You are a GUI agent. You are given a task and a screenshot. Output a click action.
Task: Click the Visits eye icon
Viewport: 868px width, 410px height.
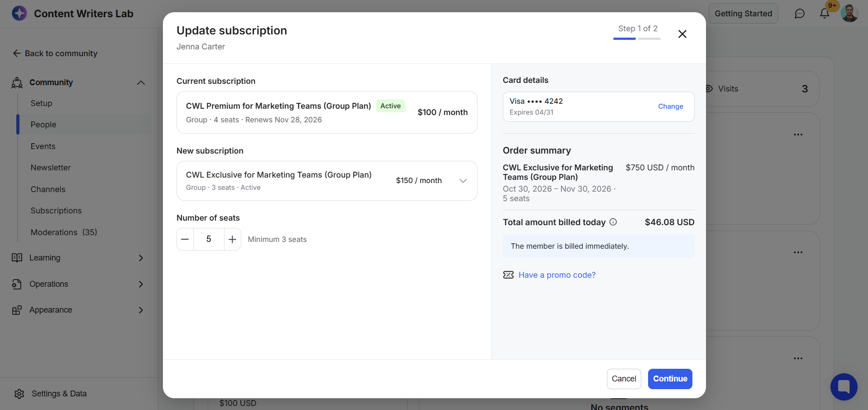click(x=709, y=89)
